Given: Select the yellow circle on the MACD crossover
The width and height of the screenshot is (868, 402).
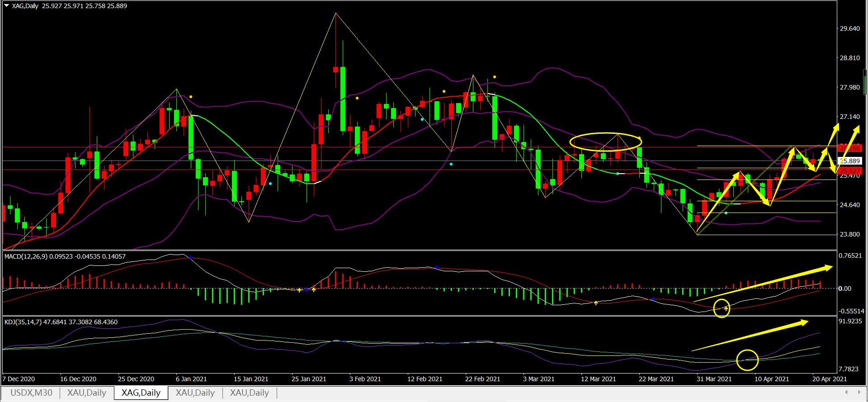Looking at the screenshot, I should pos(722,308).
